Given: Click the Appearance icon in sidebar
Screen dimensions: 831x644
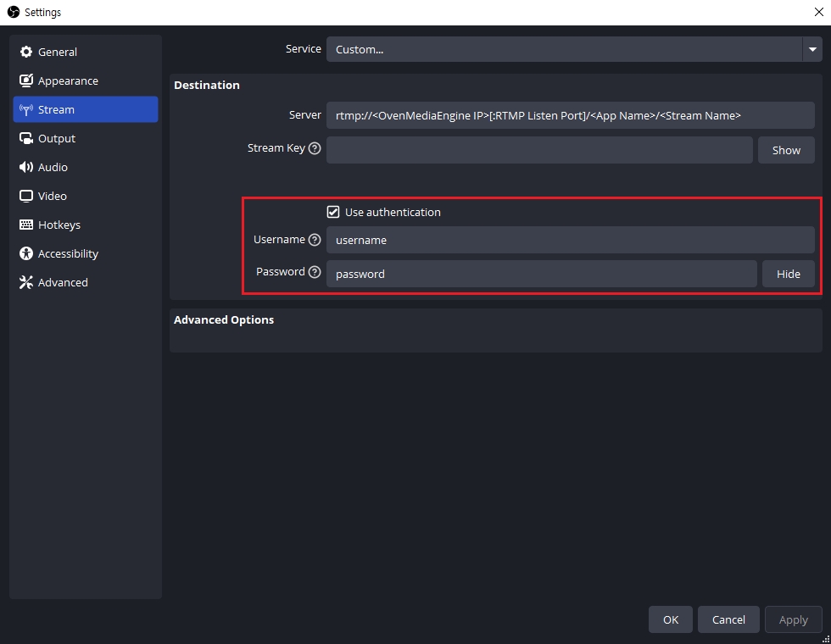Looking at the screenshot, I should [26, 81].
